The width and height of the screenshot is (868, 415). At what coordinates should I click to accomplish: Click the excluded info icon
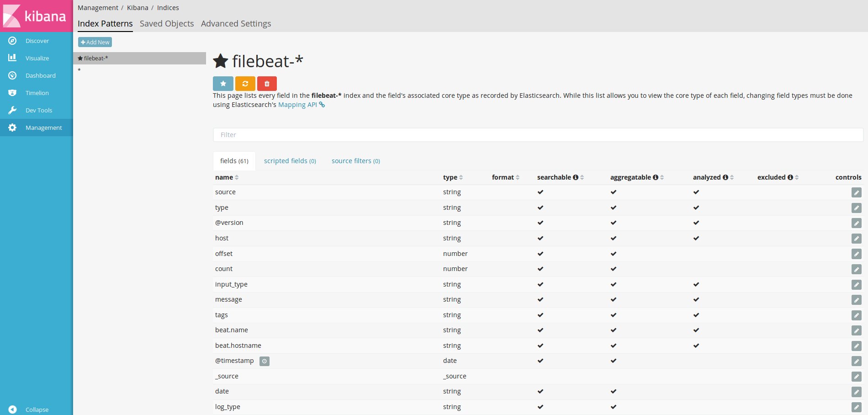(790, 177)
